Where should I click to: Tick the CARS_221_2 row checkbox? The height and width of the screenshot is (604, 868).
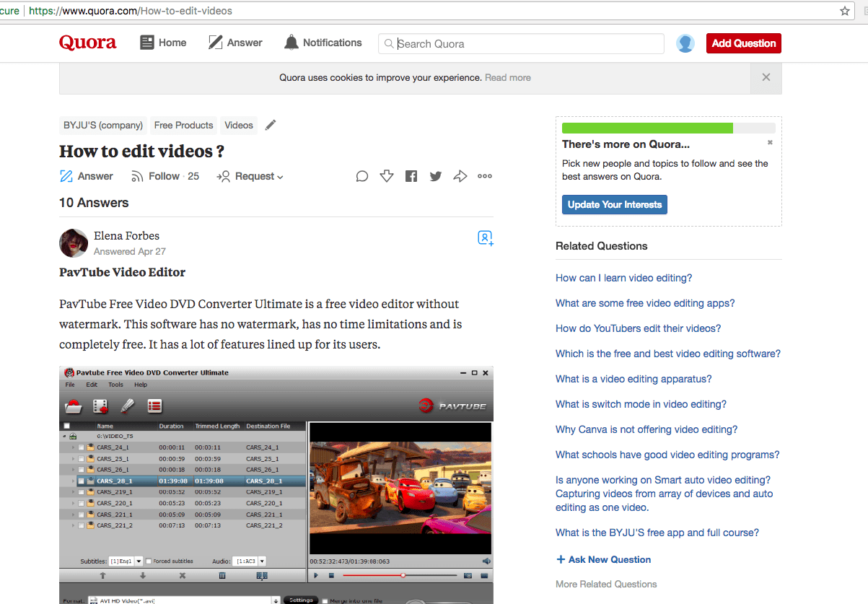[81, 525]
